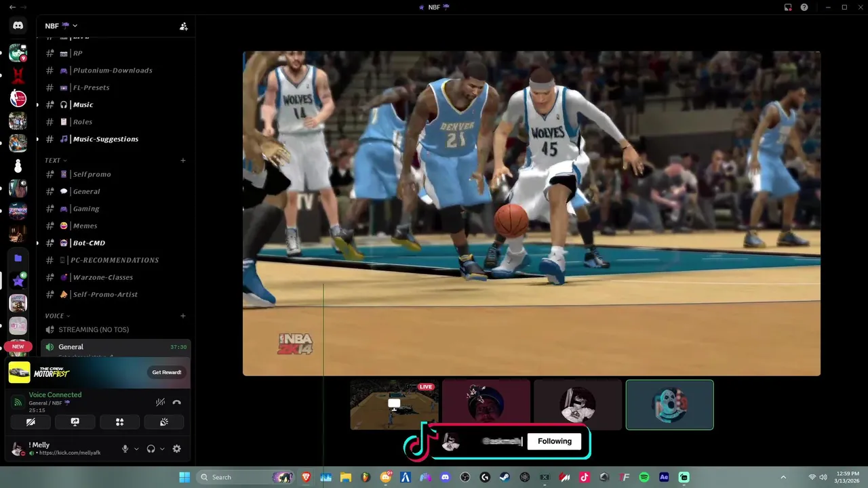Image resolution: width=868 pixels, height=488 pixels.
Task: Click the voice connection signal icon
Action: [18, 402]
